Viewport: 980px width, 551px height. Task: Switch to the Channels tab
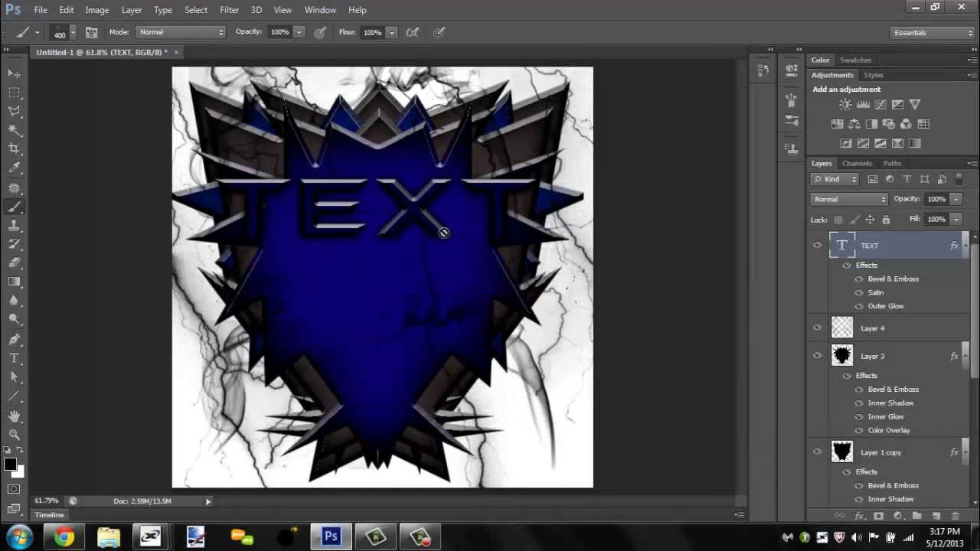click(x=857, y=163)
